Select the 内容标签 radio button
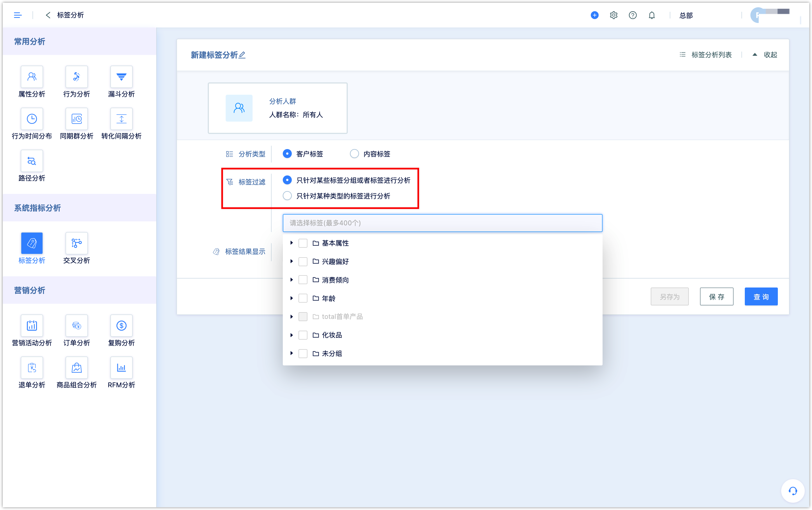This screenshot has width=812, height=510. [x=354, y=154]
